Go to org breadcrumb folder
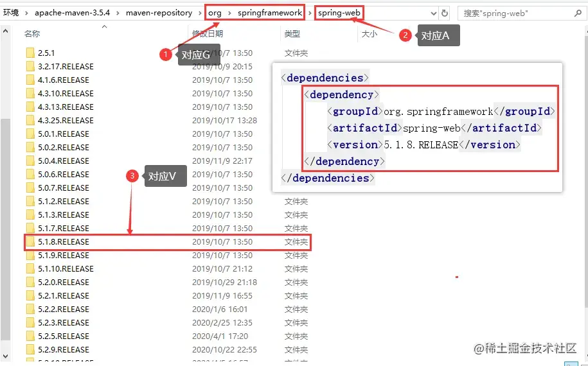Viewport: 588px width, 366px height. 215,13
